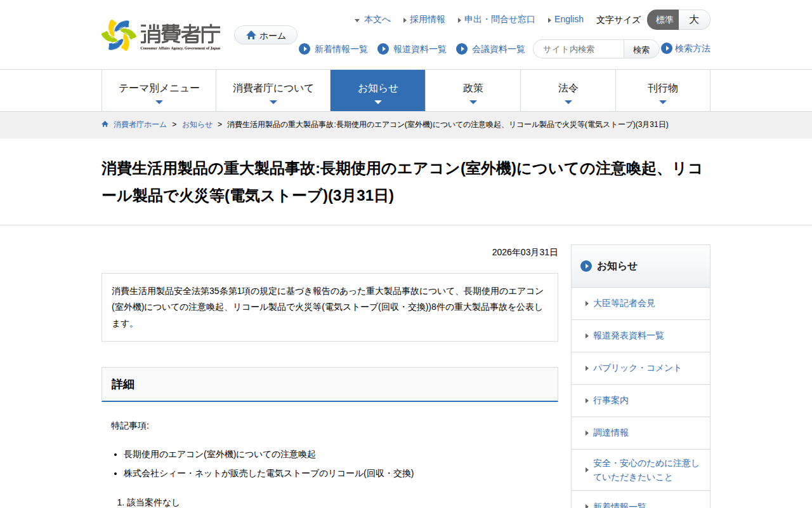Open the 刊行物 navigation menu
The width and height of the screenshot is (812, 508).
(663, 91)
